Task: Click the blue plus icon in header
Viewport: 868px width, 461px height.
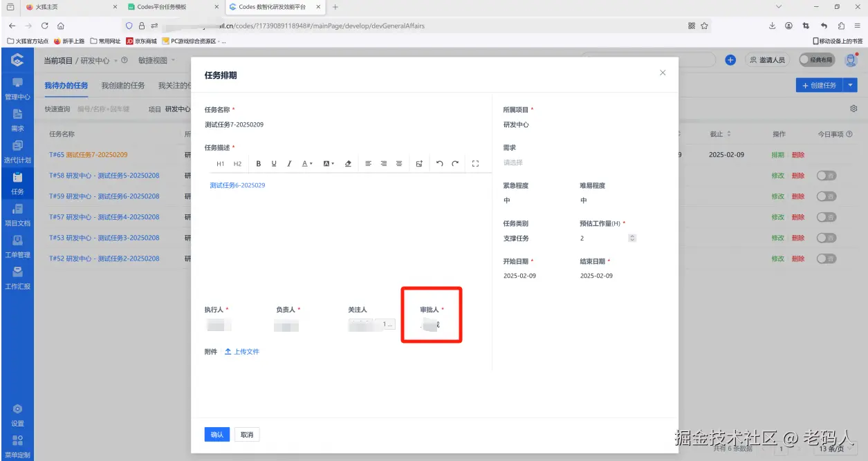Action: pos(730,60)
